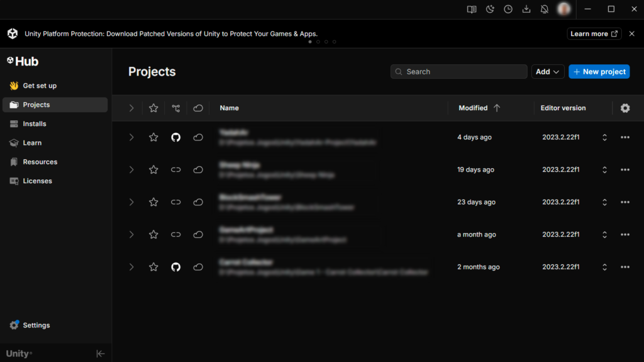The width and height of the screenshot is (644, 362).
Task: Collapse the sidebar with arrow icon
Action: [x=100, y=354]
